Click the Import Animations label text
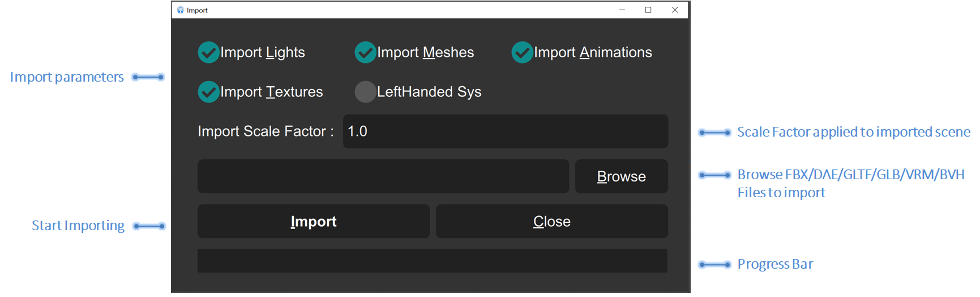Image resolution: width=980 pixels, height=297 pixels. (x=593, y=53)
